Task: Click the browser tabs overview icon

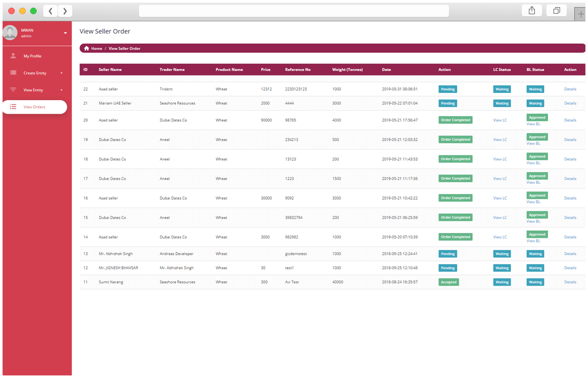Action: [556, 11]
